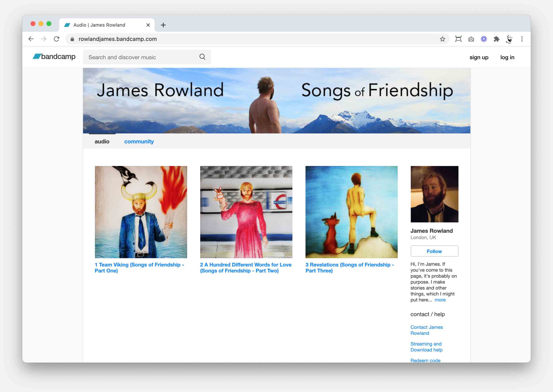Viewport: 553px width, 392px height.
Task: Click the London, UK location text
Action: click(x=423, y=237)
